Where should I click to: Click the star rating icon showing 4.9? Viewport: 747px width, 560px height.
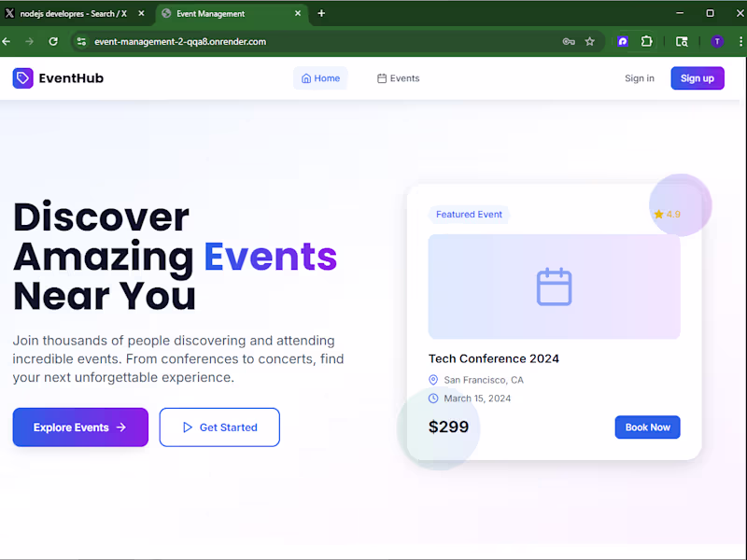(x=660, y=214)
